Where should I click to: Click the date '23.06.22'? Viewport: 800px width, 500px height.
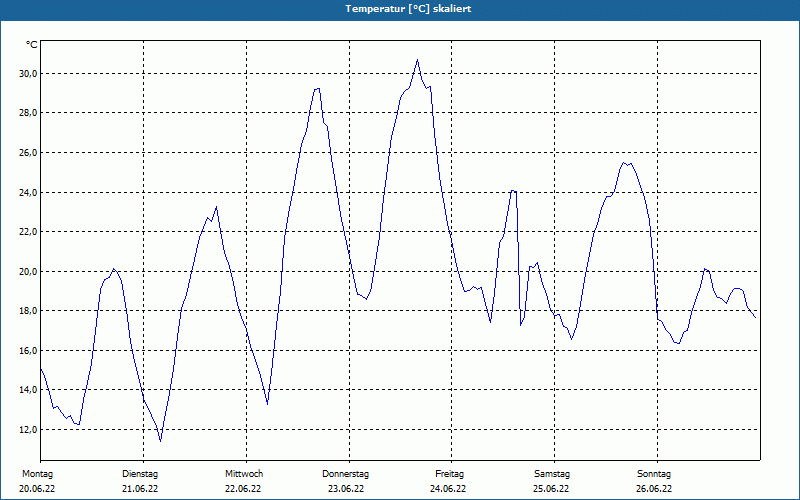tap(346, 489)
